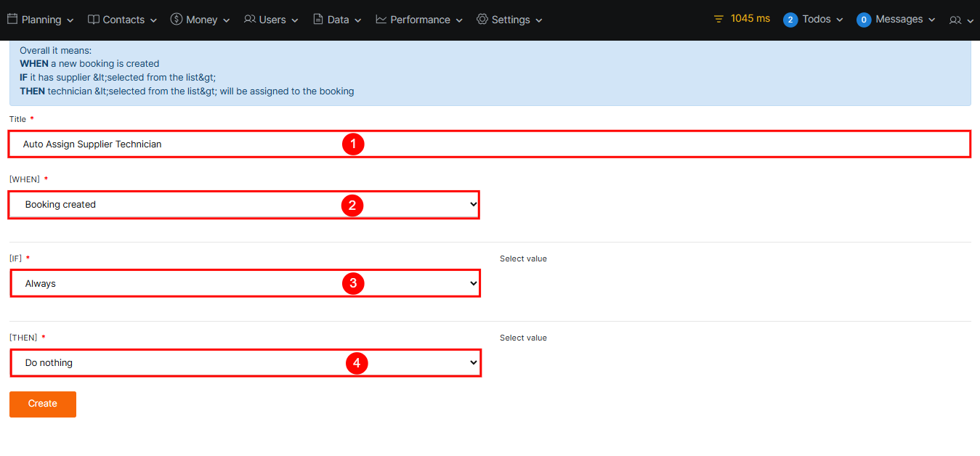This screenshot has width=980, height=456.
Task: Click the Data document icon
Action: 318,20
